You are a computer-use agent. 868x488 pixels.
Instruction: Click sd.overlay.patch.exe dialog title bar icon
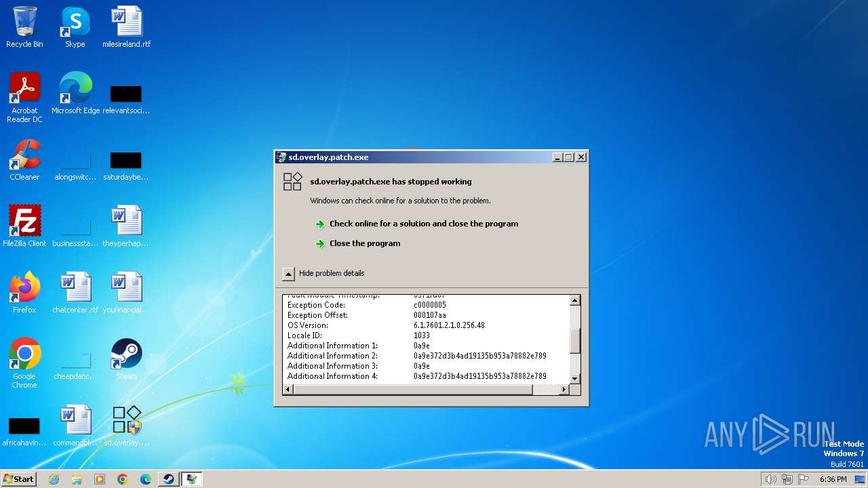(x=281, y=157)
